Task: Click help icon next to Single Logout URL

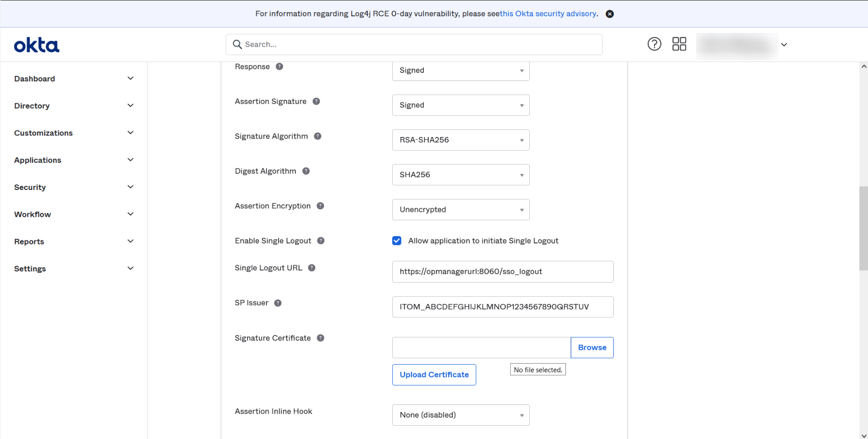Action: [312, 268]
